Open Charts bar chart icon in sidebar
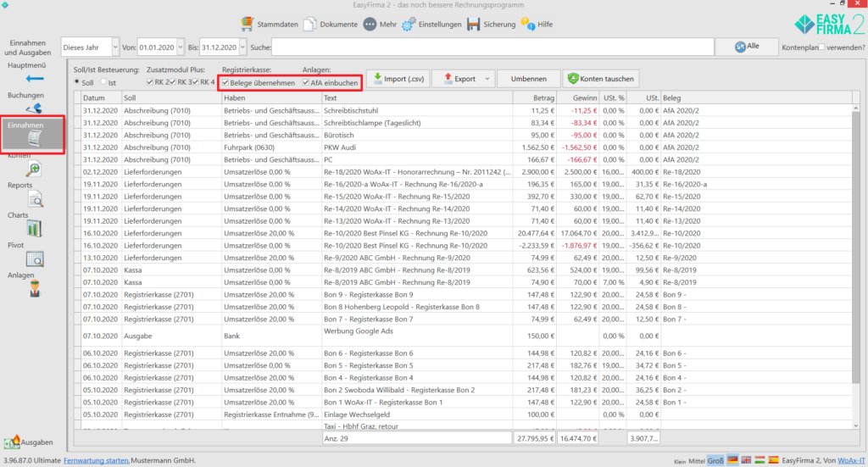 [x=34, y=229]
